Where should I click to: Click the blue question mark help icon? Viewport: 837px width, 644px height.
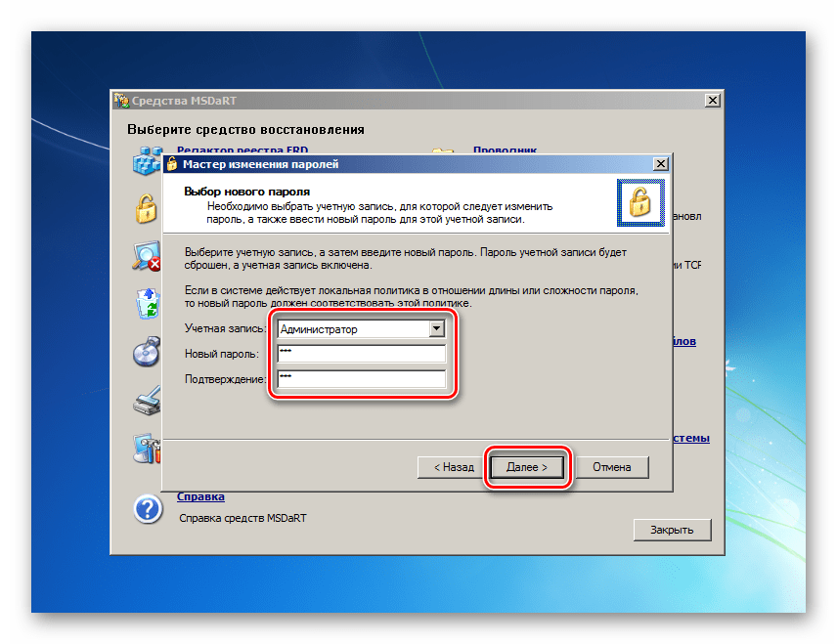148,509
